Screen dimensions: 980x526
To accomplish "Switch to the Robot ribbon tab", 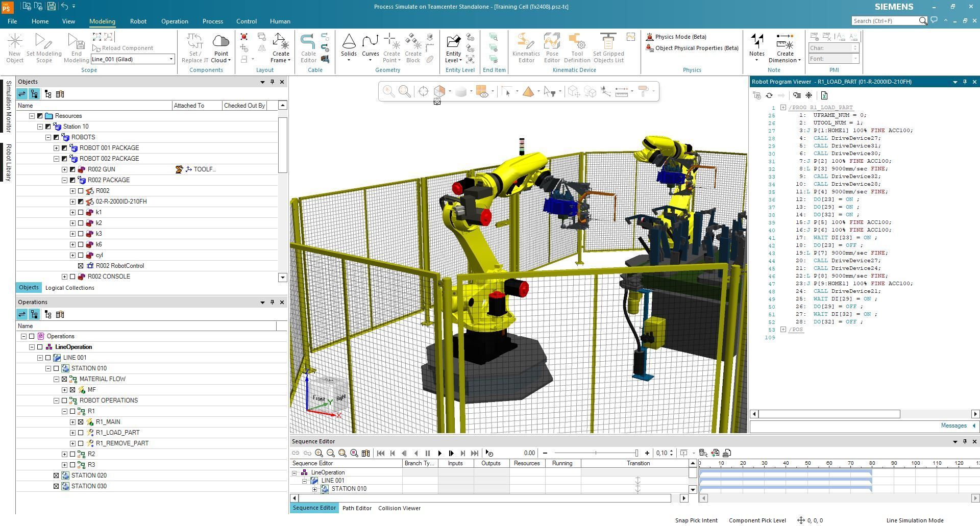I will [138, 21].
